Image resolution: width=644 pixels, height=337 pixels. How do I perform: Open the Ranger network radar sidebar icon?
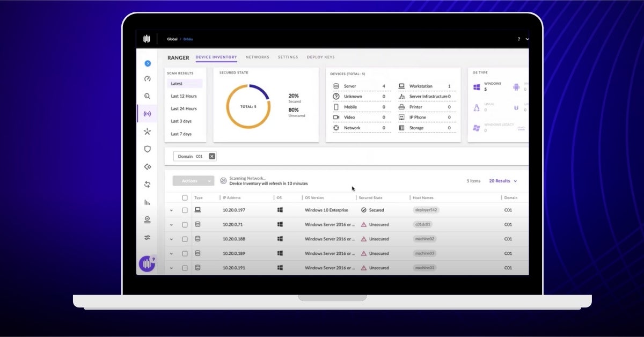tap(147, 114)
